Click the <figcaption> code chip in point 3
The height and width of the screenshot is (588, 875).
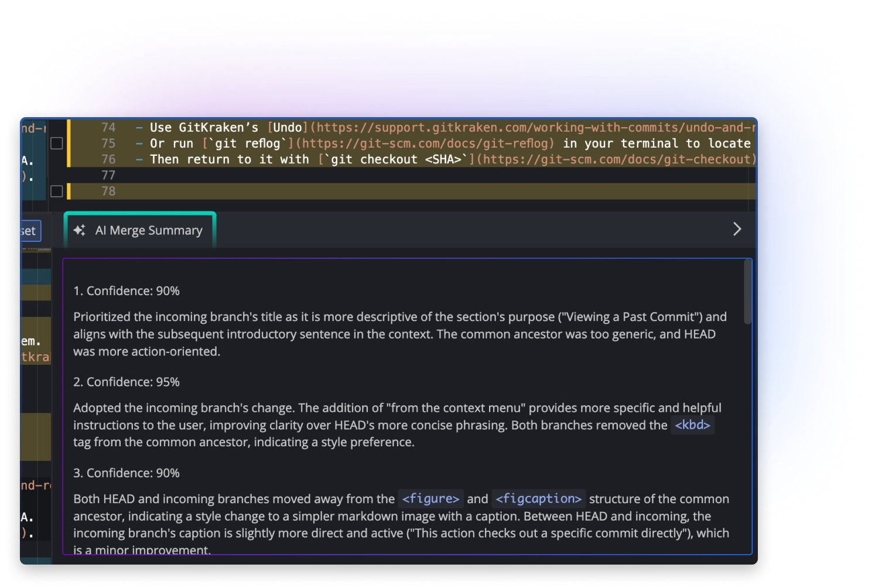(538, 498)
